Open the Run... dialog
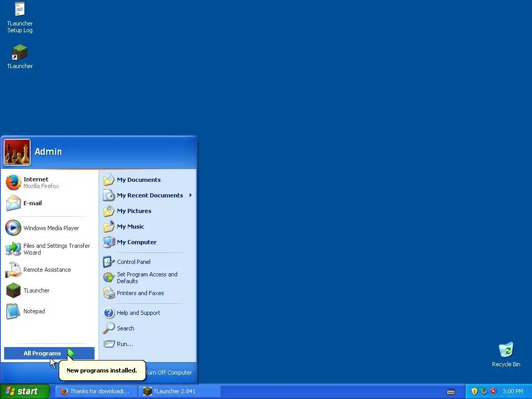This screenshot has width=532, height=399. click(x=148, y=344)
